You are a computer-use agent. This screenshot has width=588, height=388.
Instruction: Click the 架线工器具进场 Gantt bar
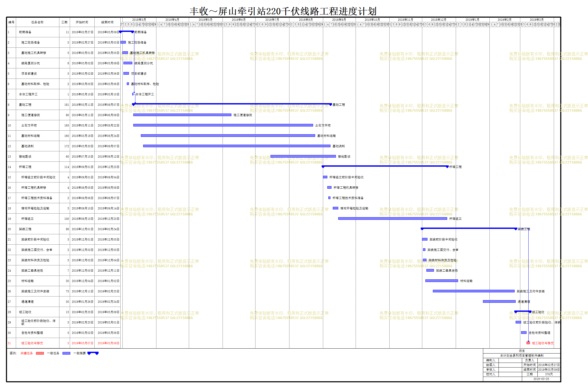[x=430, y=270]
